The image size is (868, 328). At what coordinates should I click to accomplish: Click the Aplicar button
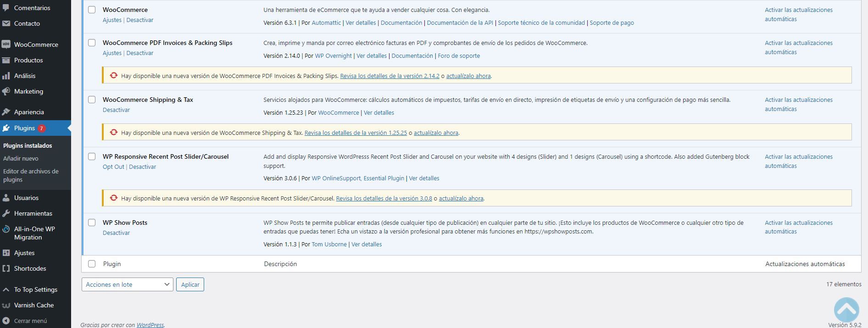190,284
